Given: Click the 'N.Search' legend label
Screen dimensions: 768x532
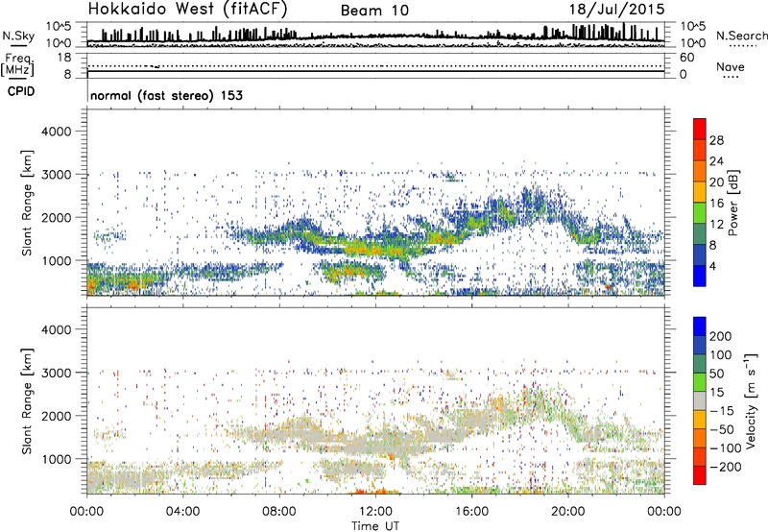Looking at the screenshot, I should [741, 36].
